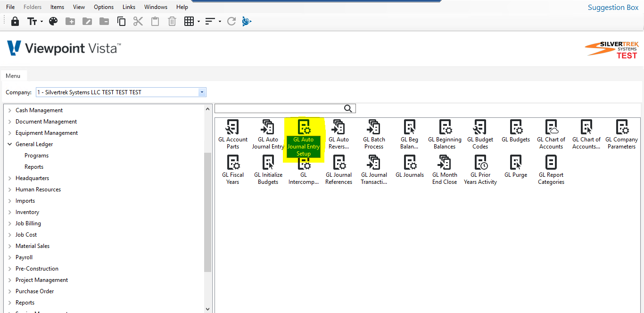This screenshot has height=313, width=644.
Task: Open GL Report Categories
Action: point(551,170)
